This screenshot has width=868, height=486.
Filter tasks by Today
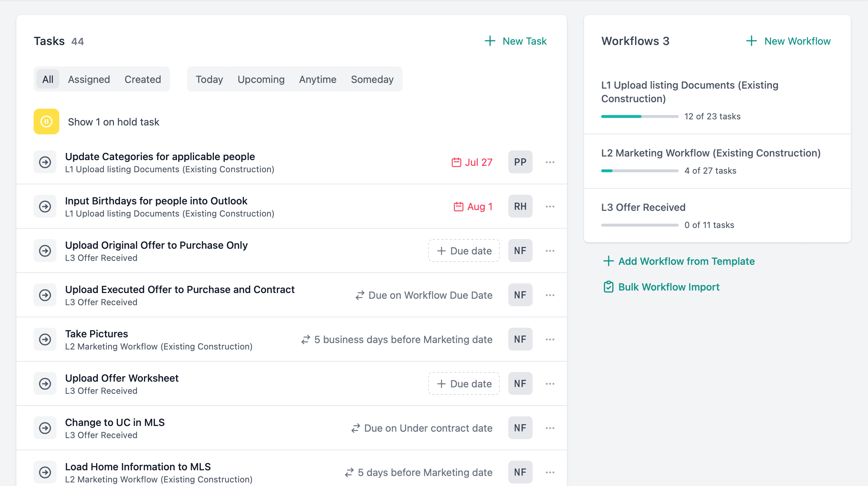coord(209,79)
